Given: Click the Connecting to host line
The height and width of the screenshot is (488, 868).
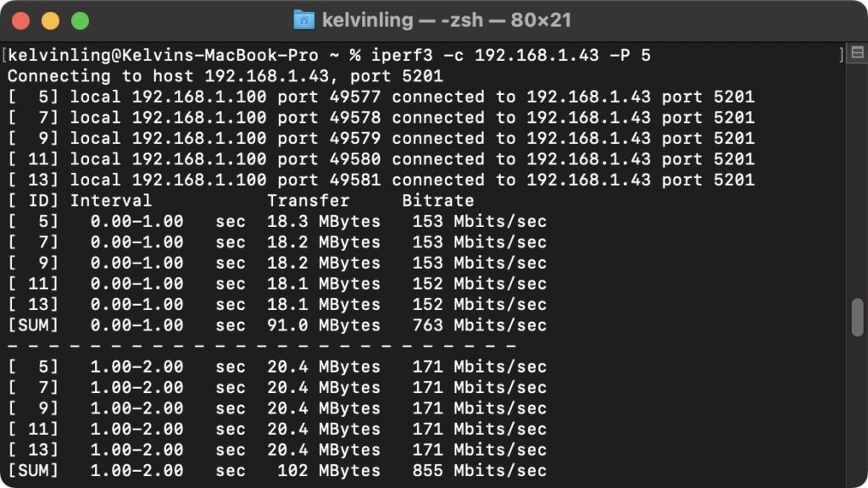Looking at the screenshot, I should (x=225, y=75).
